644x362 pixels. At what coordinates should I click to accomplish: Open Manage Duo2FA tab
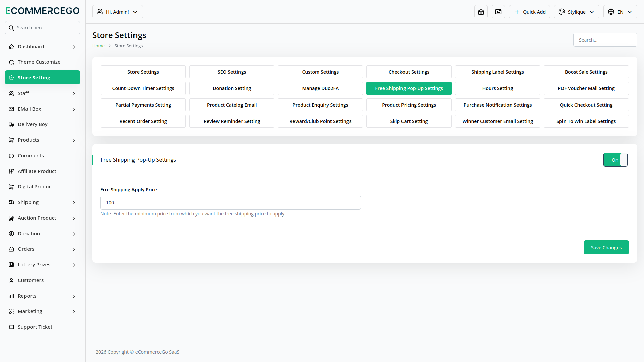pyautogui.click(x=320, y=88)
